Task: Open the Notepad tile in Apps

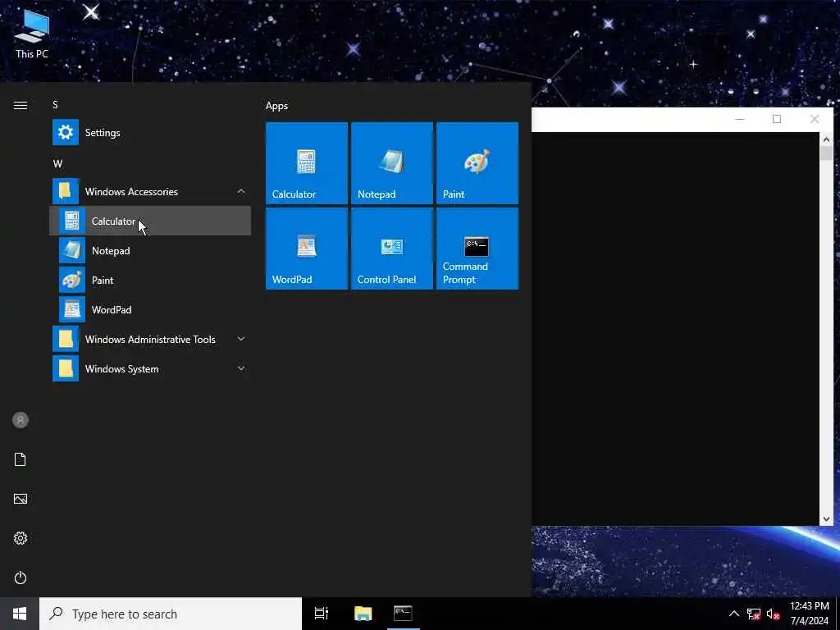Action: pyautogui.click(x=391, y=163)
